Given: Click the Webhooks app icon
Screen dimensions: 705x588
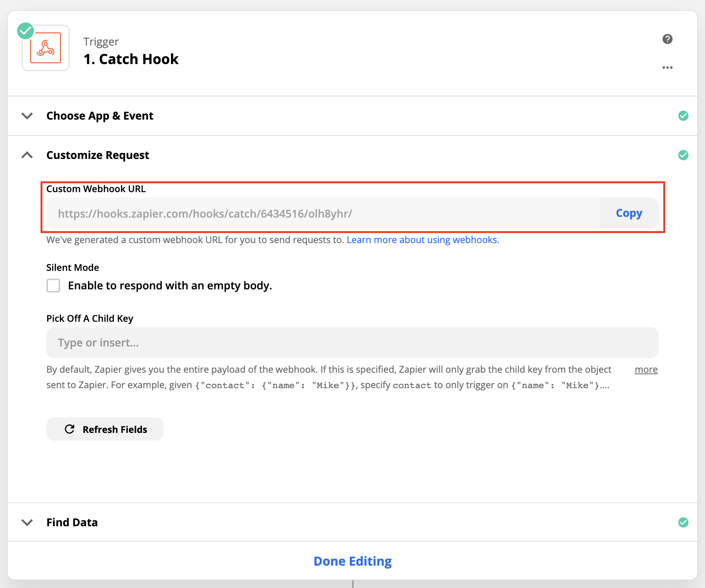Looking at the screenshot, I should point(46,48).
